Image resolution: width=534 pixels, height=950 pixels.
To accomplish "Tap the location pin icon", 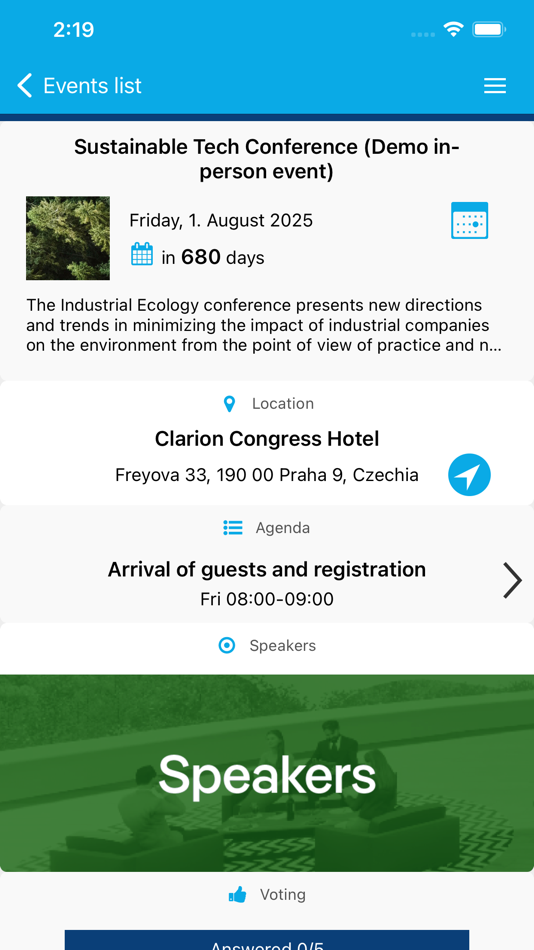I will coord(229,404).
